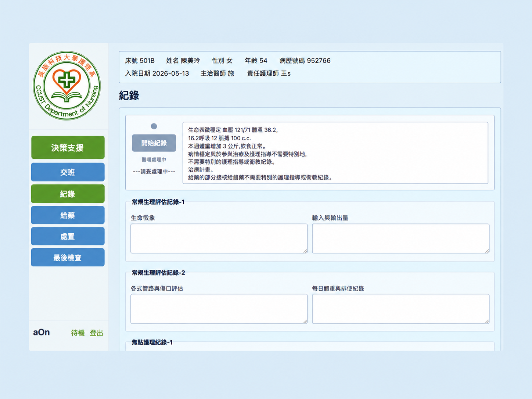Image resolution: width=532 pixels, height=399 pixels.
Task: Focus the 輸入與輸出量 intake/output text box
Action: (x=401, y=238)
